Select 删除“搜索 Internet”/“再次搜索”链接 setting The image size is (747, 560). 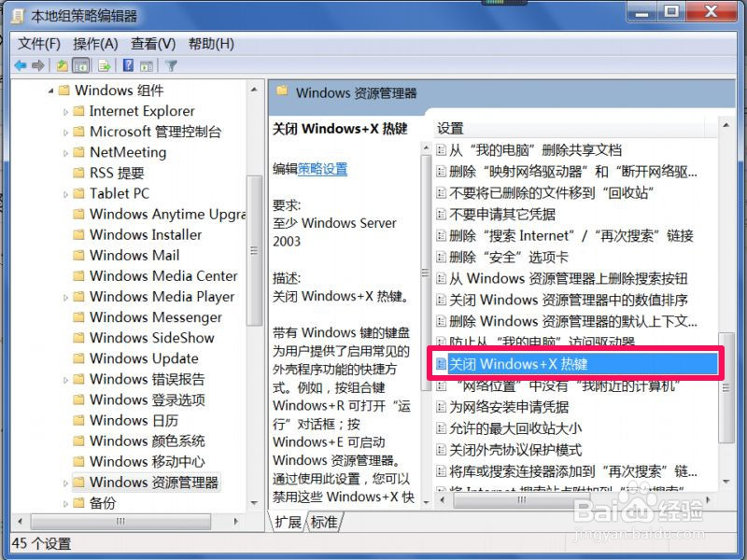[x=571, y=236]
